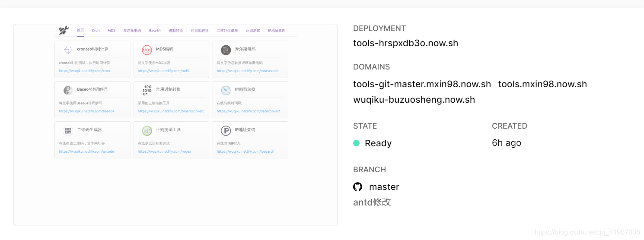Click the red MD5 encoding icon

147,50
